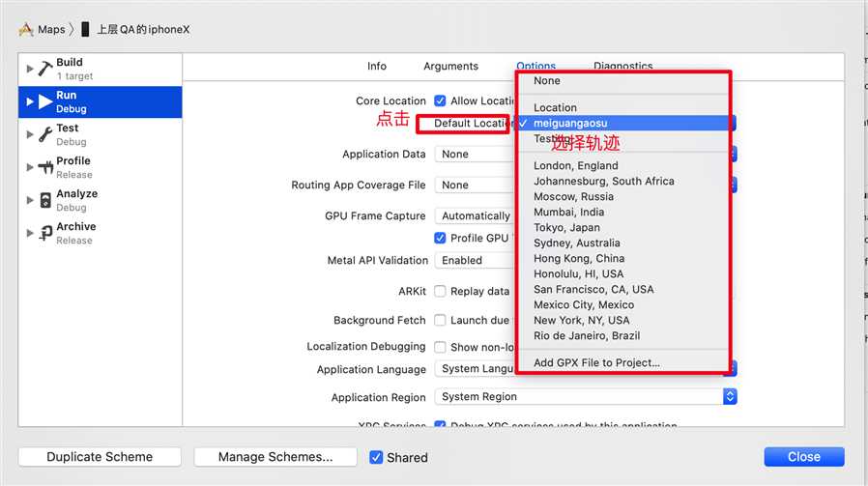Select Hong Kong, China location
The width and height of the screenshot is (868, 486).
point(623,259)
